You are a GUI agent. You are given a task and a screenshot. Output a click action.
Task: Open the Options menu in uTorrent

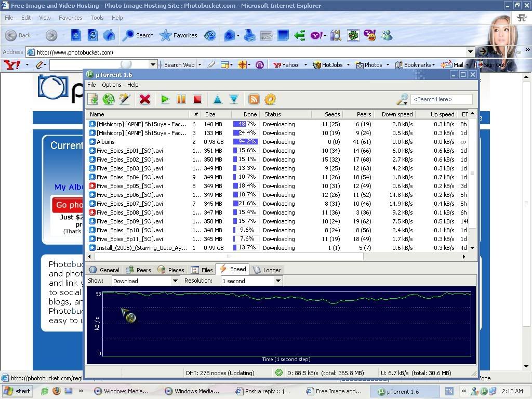tap(111, 85)
